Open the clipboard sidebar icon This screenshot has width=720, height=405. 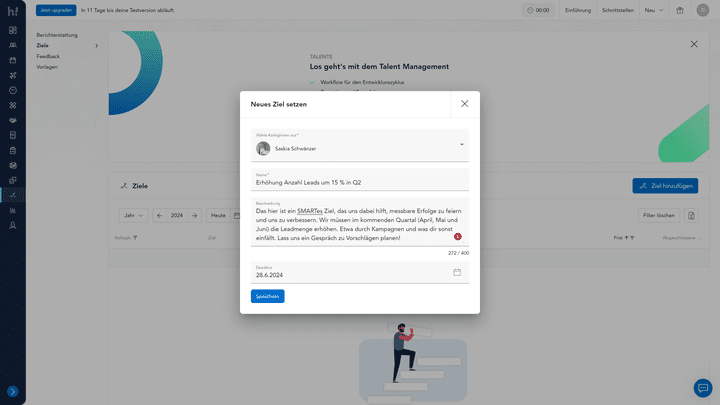(13, 150)
